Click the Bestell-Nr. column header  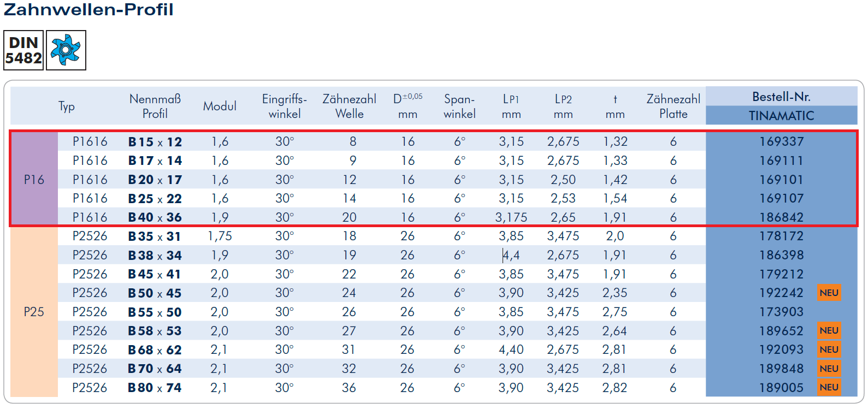click(x=781, y=97)
